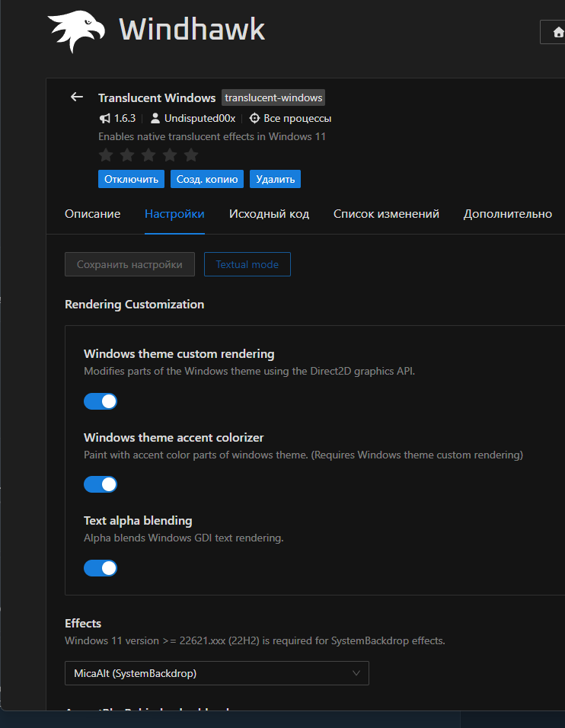This screenshot has height=728, width=565.
Task: Click the Сохранить настройки button
Action: [129, 264]
